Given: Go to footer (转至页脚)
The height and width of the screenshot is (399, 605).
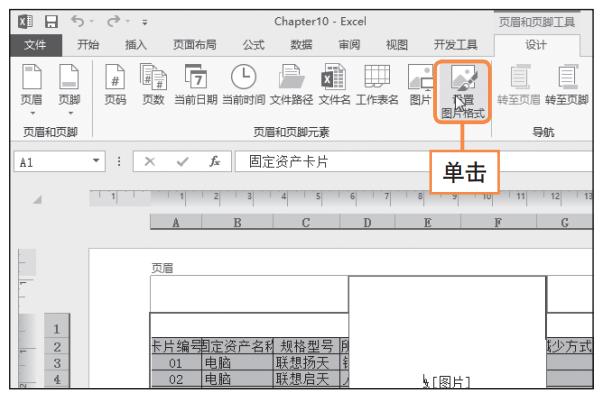Looking at the screenshot, I should point(566,85).
